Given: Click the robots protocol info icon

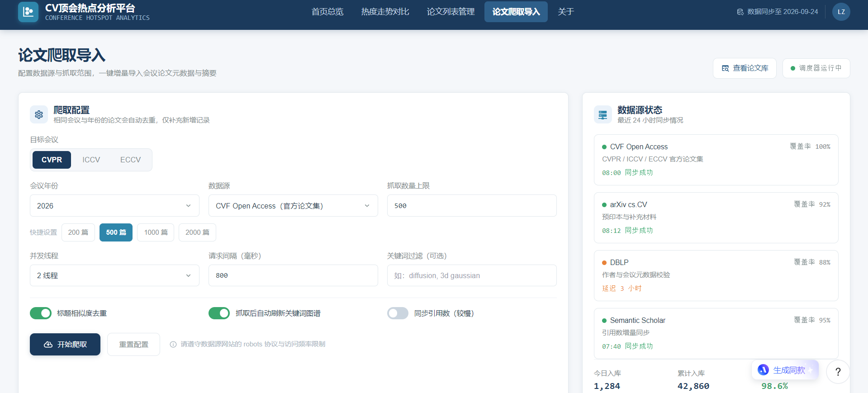Looking at the screenshot, I should (173, 345).
